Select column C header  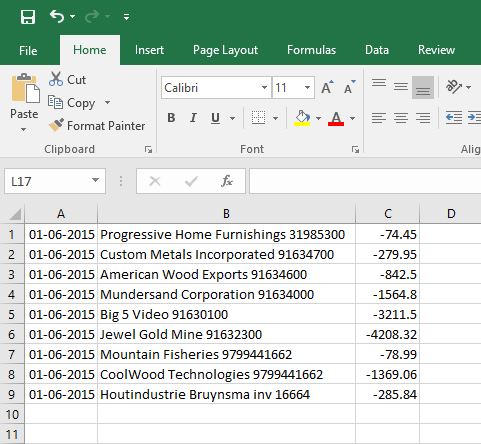388,214
